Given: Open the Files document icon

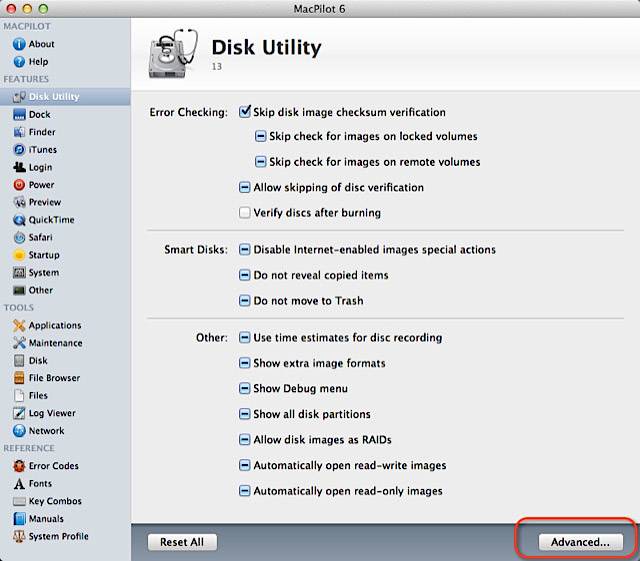Looking at the screenshot, I should click(x=19, y=396).
